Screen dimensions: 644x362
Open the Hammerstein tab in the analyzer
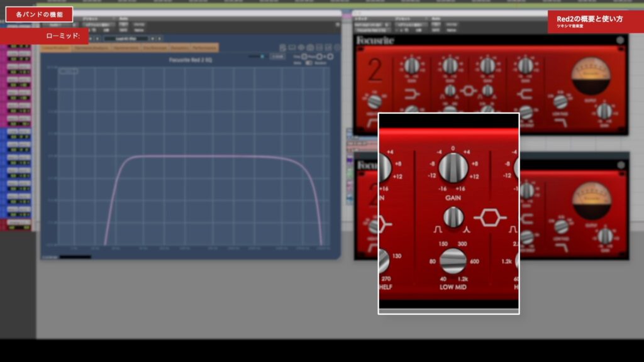(126, 48)
